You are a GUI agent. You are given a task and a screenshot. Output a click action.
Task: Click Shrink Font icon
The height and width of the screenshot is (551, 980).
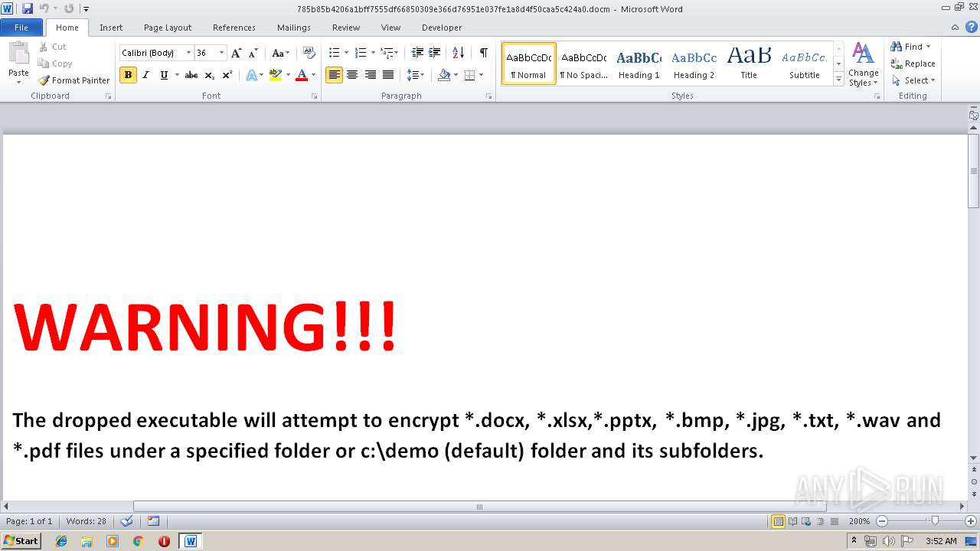pos(253,53)
